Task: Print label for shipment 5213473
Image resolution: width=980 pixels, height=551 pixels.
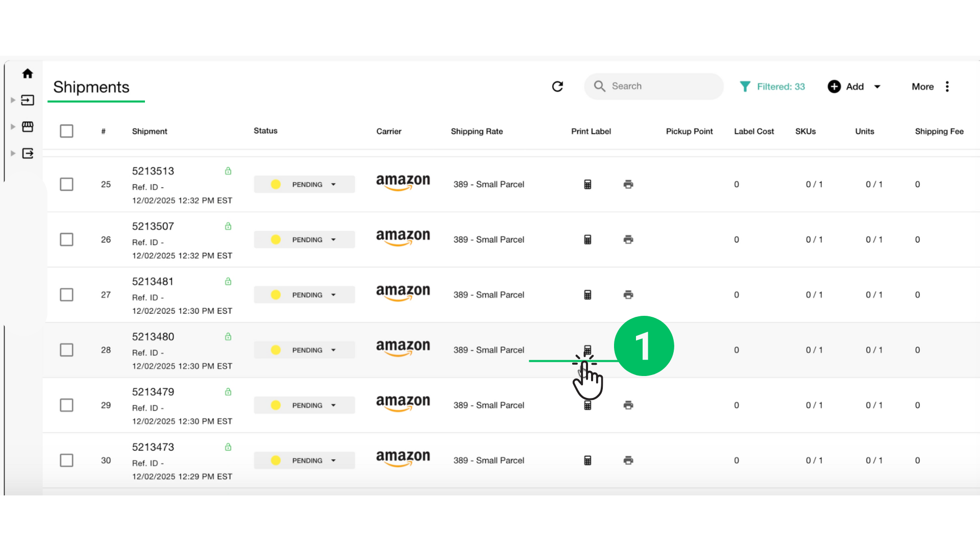Action: (628, 460)
